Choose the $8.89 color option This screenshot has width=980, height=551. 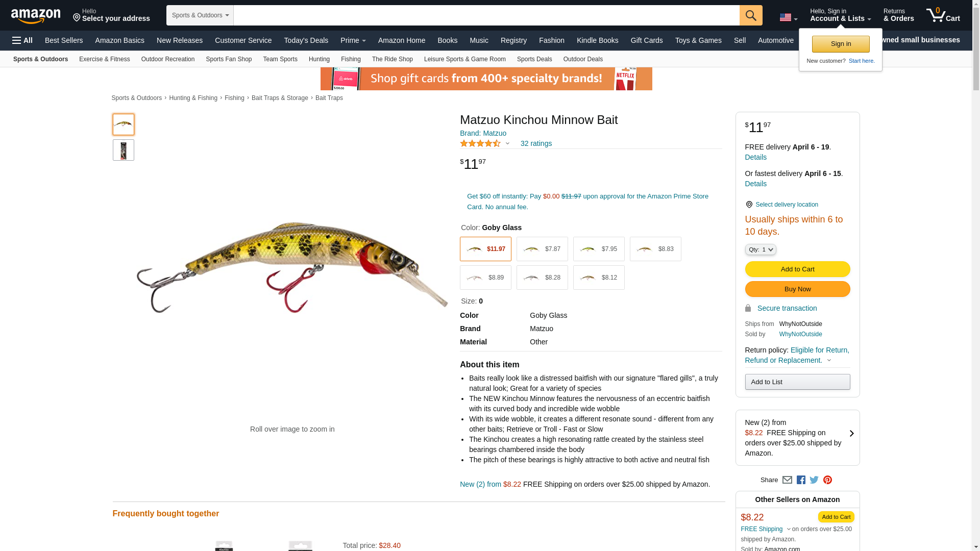point(485,278)
